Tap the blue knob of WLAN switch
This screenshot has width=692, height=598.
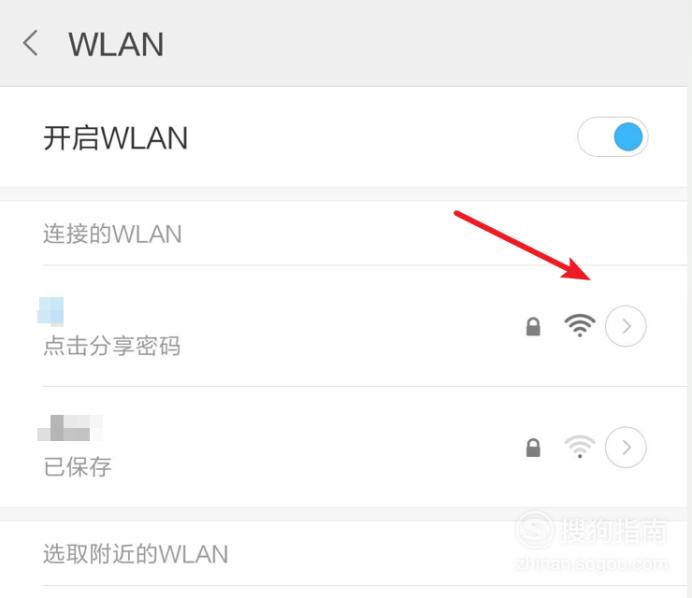pyautogui.click(x=628, y=137)
